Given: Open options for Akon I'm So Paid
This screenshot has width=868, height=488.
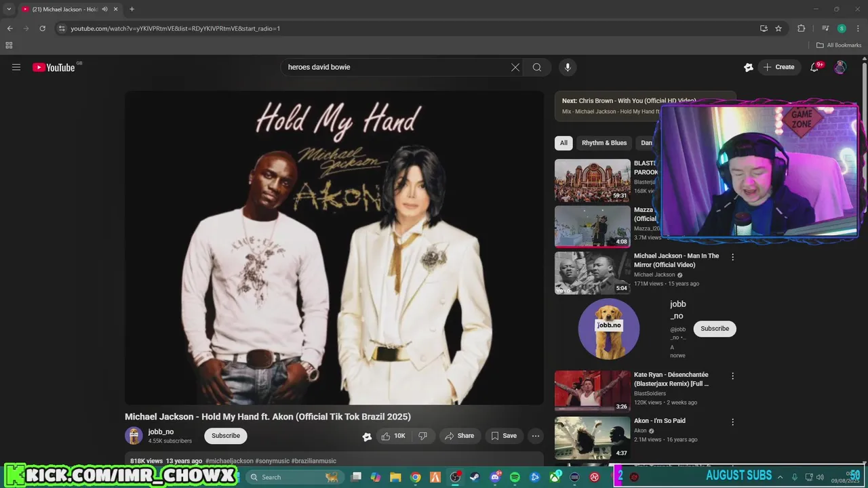Looking at the screenshot, I should pyautogui.click(x=732, y=422).
